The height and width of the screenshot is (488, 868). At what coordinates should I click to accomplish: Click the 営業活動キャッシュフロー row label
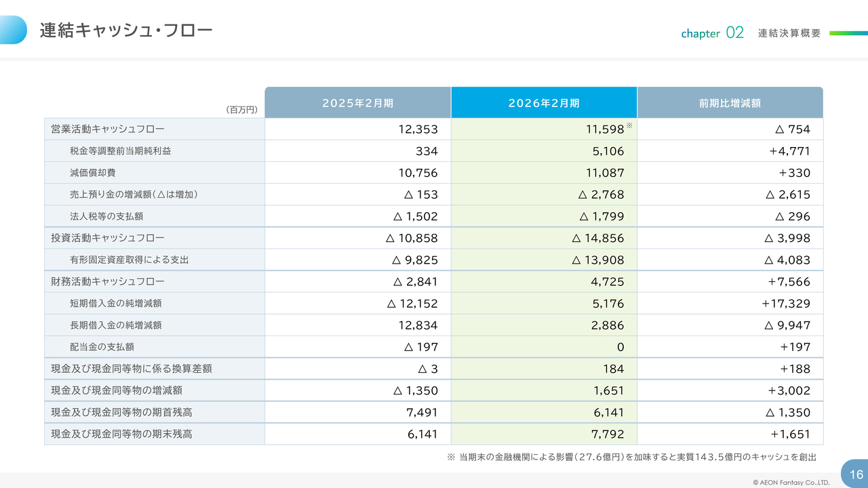[x=108, y=129]
